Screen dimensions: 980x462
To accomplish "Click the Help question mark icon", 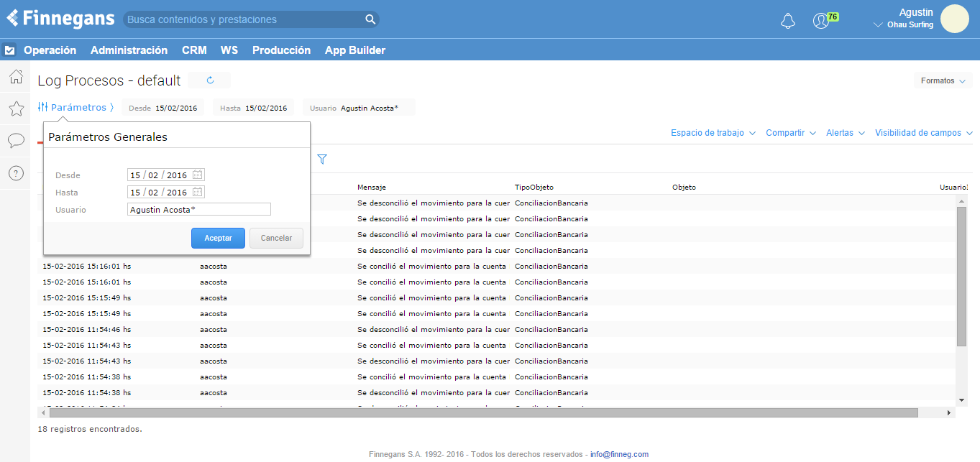I will click(16, 173).
